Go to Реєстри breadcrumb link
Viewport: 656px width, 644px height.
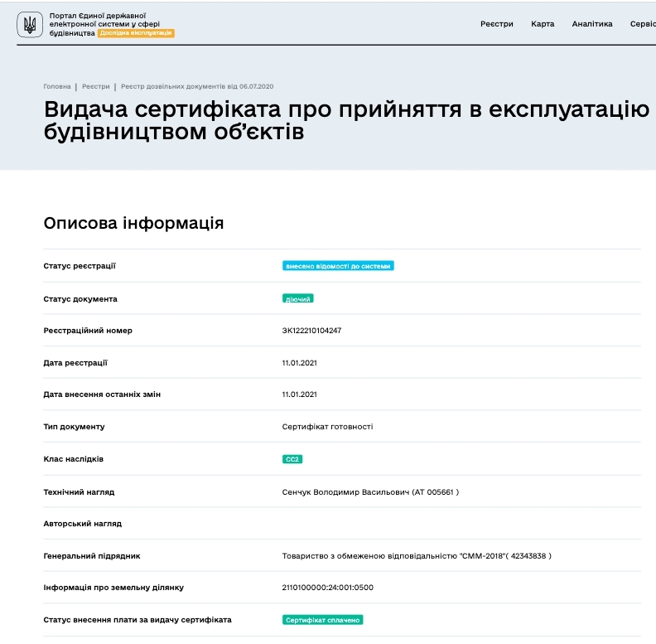point(96,86)
